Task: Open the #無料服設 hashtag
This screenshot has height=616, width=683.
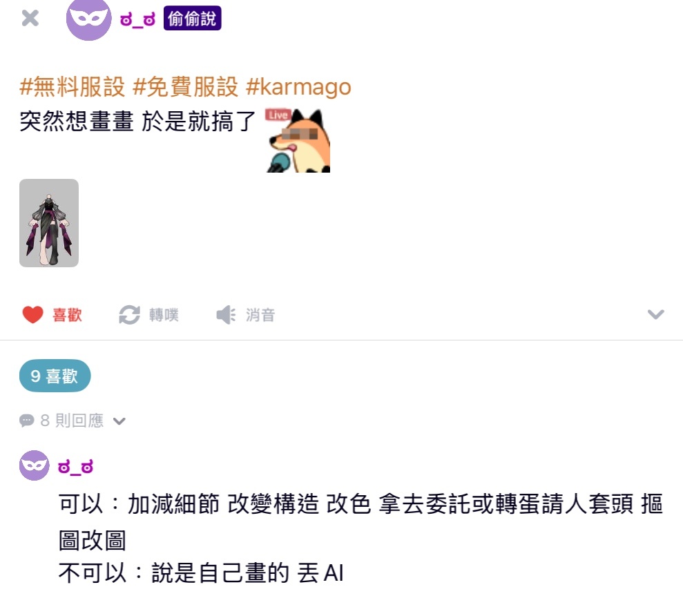Action: [72, 87]
